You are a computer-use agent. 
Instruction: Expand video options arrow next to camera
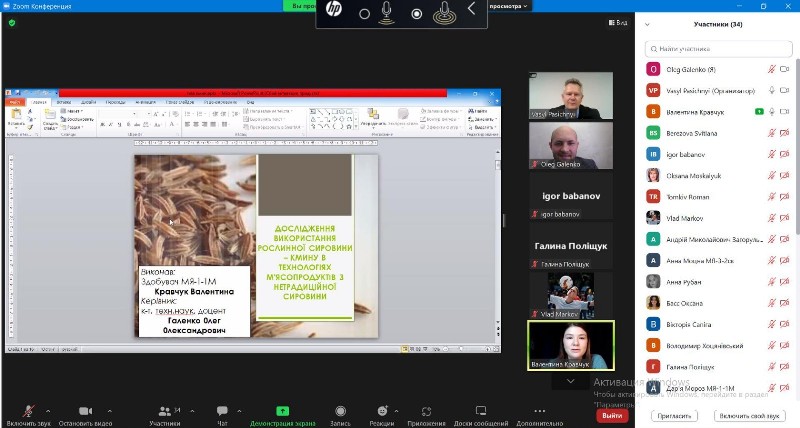[x=110, y=407]
